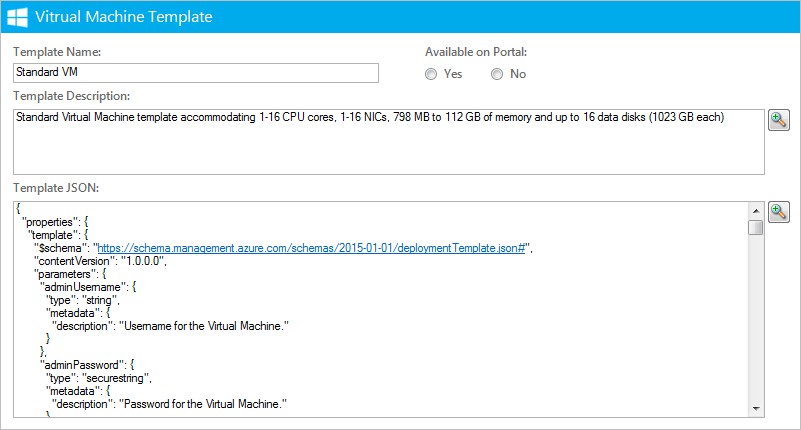
Task: Click Template JSON label
Action: tap(56, 188)
